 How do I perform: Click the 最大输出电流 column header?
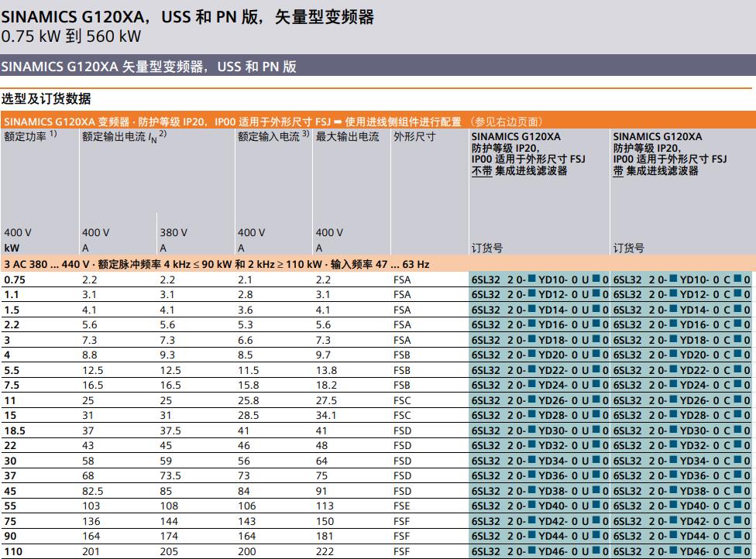coord(348,136)
